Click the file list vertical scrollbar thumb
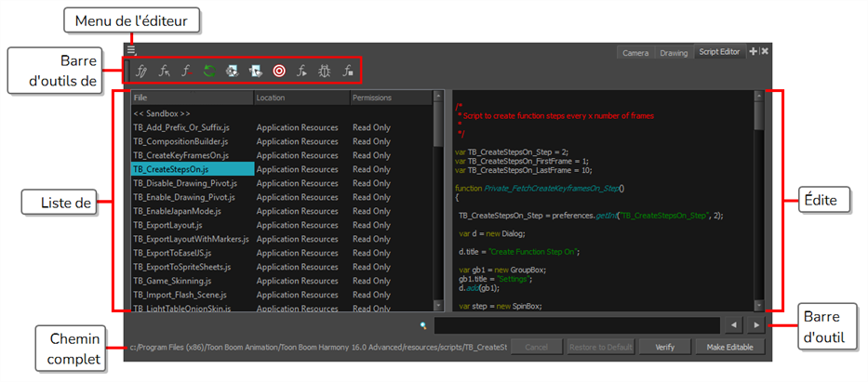This screenshot has height=382, width=868. (x=438, y=124)
